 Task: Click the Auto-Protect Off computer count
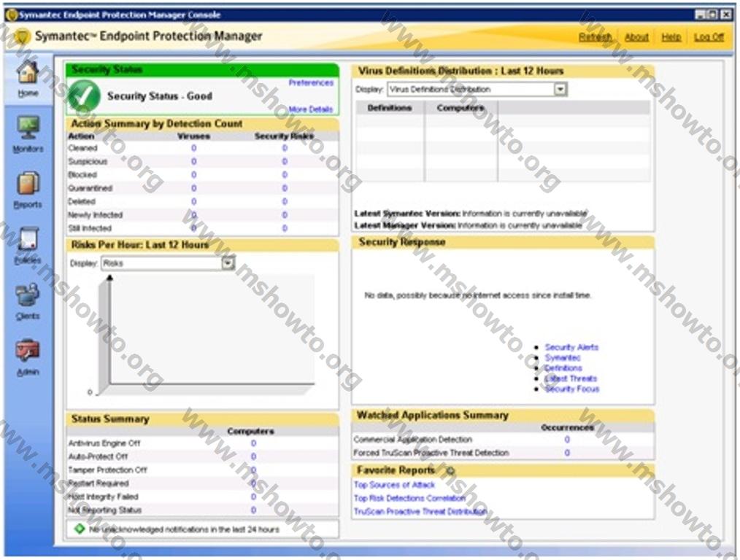click(253, 456)
